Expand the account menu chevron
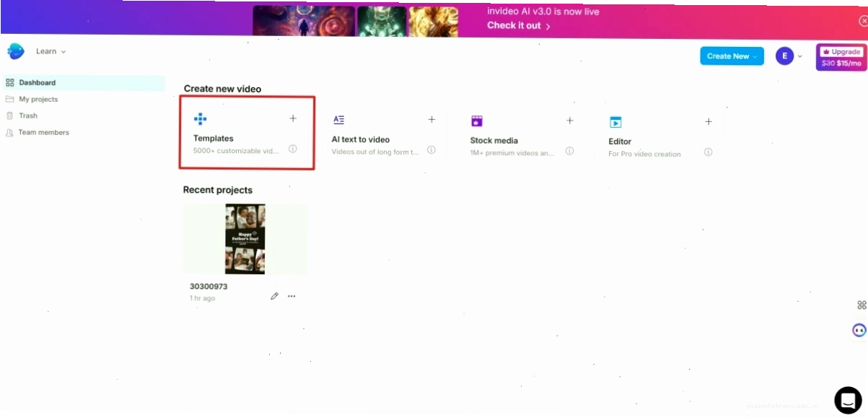The height and width of the screenshot is (418, 868). (x=799, y=56)
